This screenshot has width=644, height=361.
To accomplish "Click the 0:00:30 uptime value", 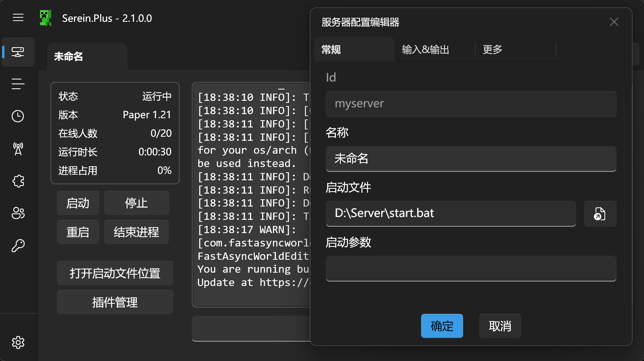I will [155, 152].
